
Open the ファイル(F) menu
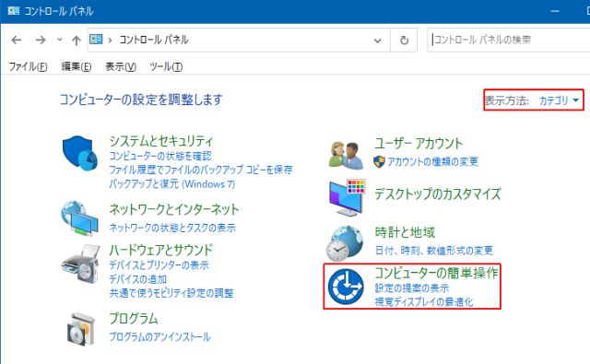click(x=28, y=66)
